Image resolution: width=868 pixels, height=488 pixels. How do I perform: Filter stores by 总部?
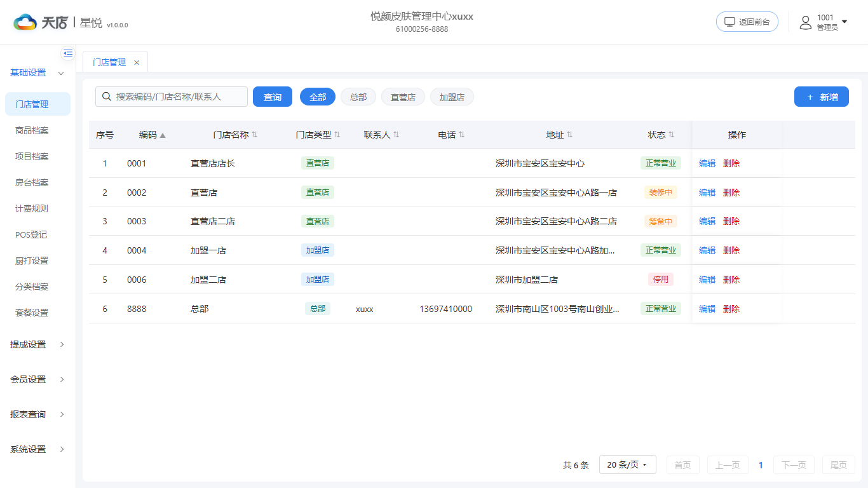358,97
